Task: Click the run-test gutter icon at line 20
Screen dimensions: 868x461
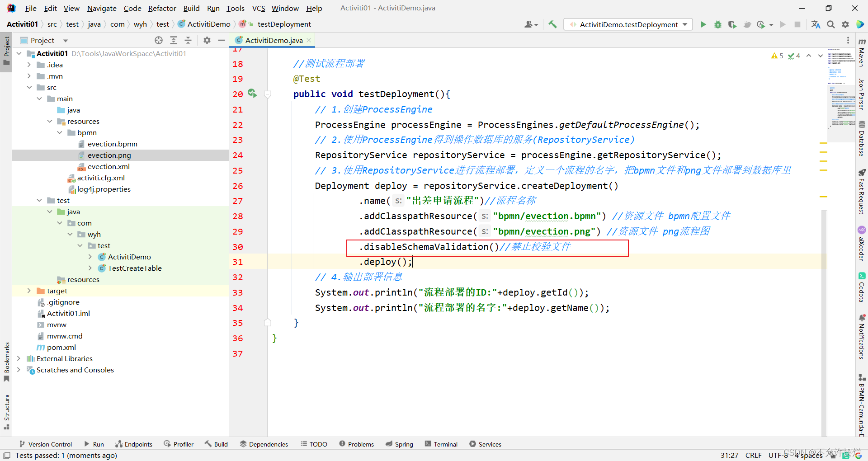Action: (252, 94)
